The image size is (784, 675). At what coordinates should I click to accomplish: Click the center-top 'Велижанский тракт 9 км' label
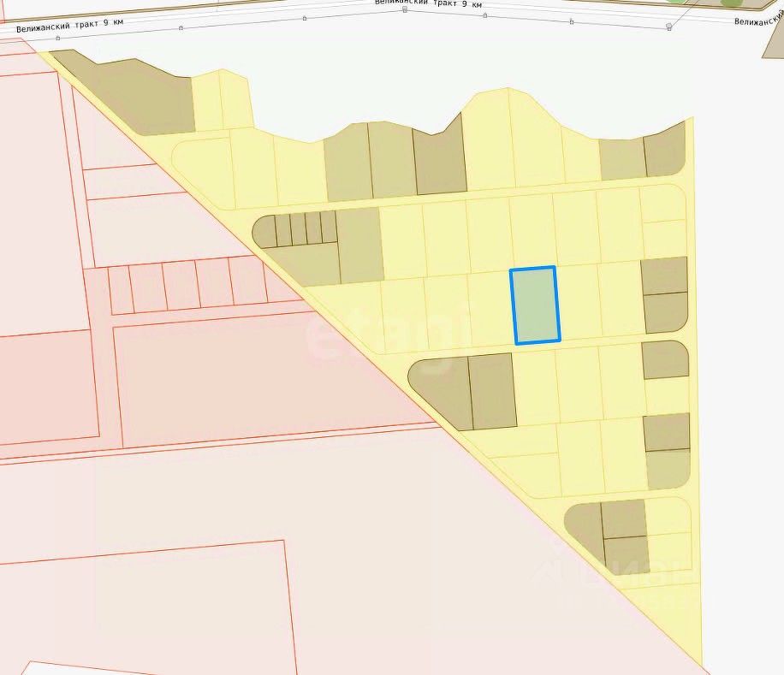pyautogui.click(x=428, y=3)
